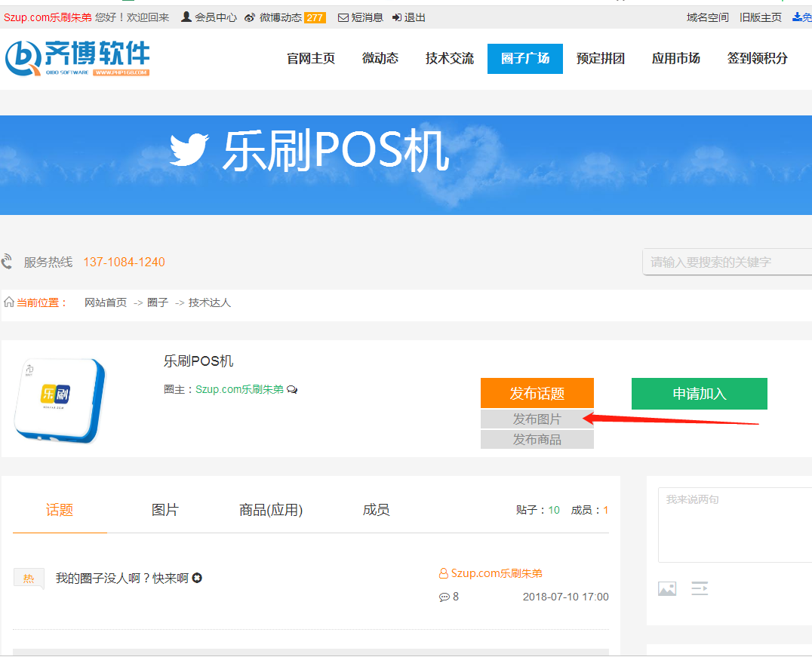Click the star badge after topic title
812x657 pixels.
(x=197, y=579)
